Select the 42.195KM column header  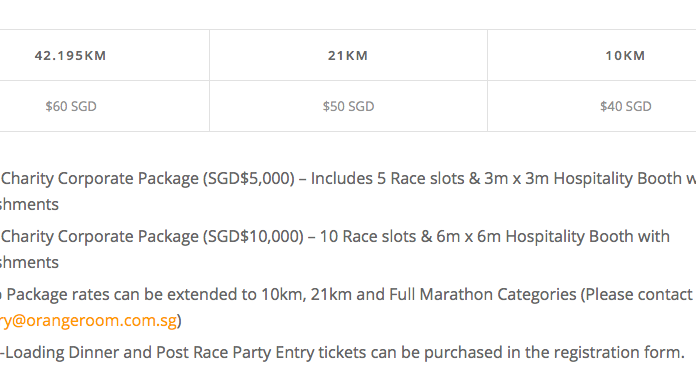[70, 56]
